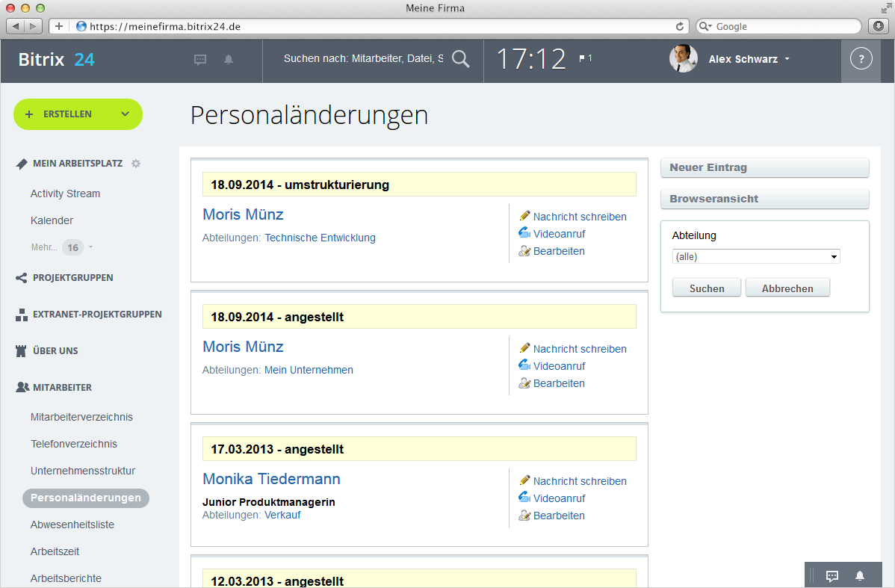Click Bearbeiten icon in umstrukturierung entry

point(524,250)
